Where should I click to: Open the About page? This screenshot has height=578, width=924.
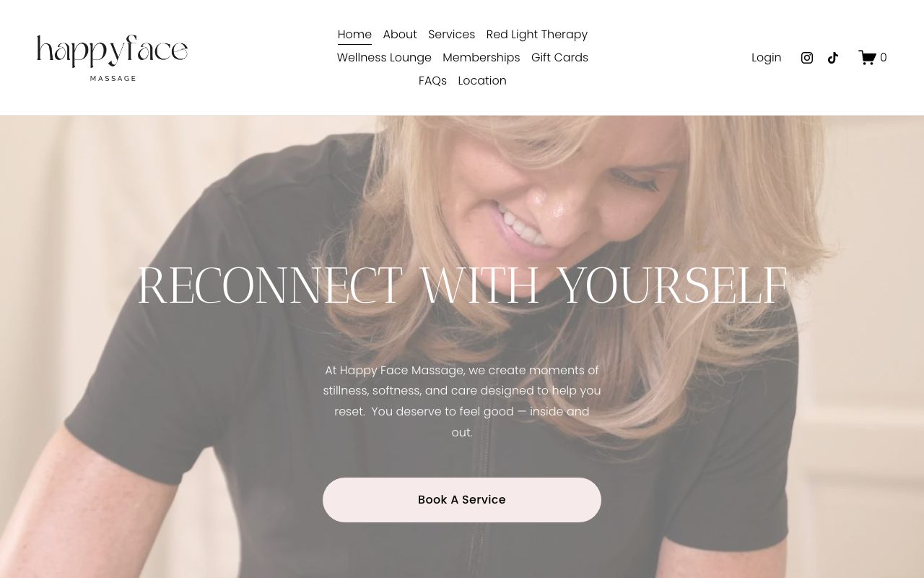click(400, 35)
